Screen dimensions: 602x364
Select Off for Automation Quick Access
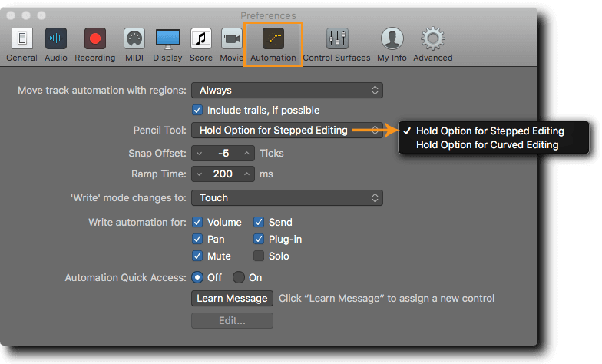(197, 277)
